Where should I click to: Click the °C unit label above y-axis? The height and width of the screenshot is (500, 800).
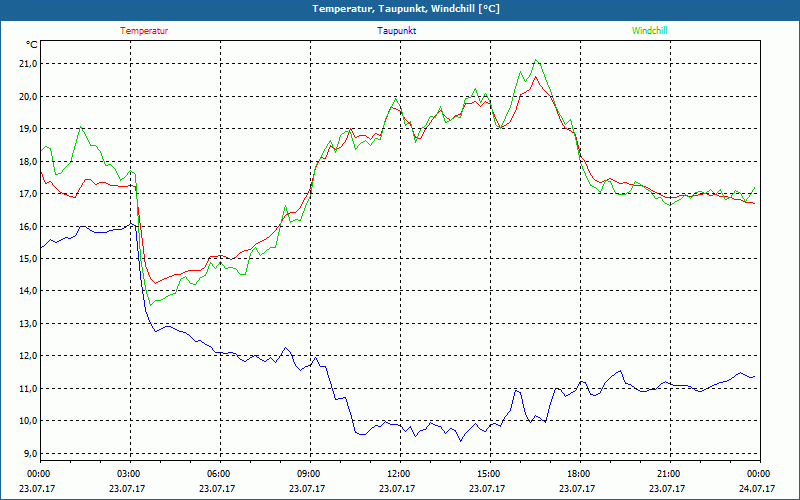click(32, 45)
